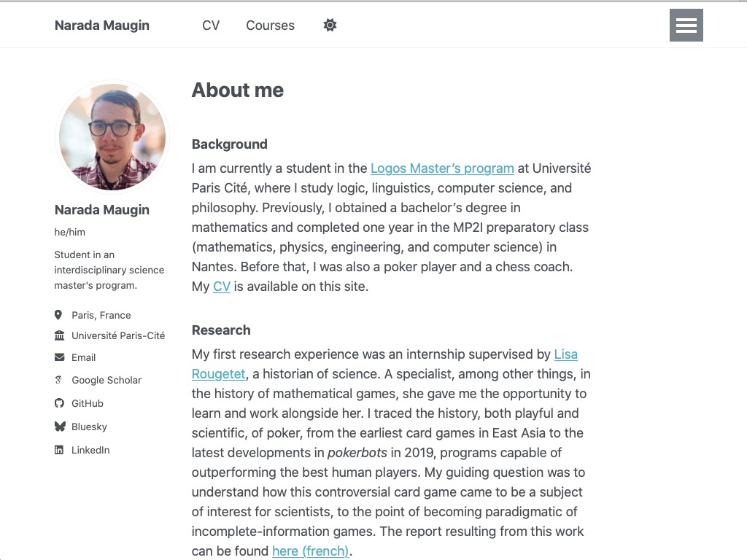Viewport: 747px width, 560px height.
Task: Open the CV page from navbar
Action: tap(211, 26)
